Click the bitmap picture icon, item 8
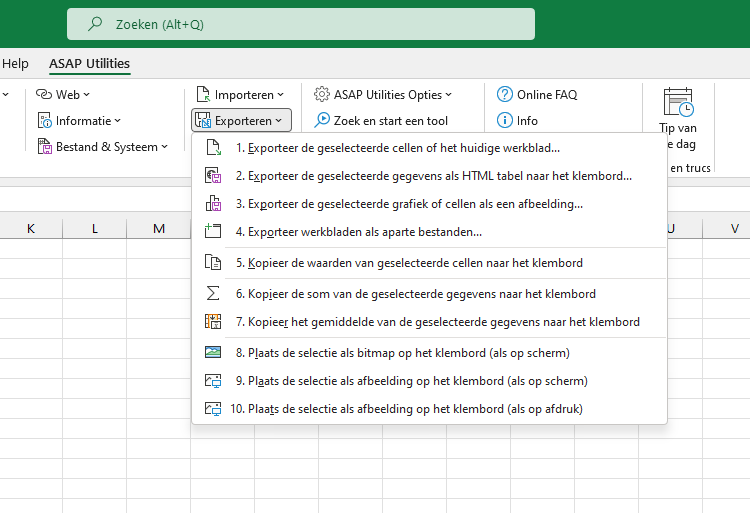 213,352
